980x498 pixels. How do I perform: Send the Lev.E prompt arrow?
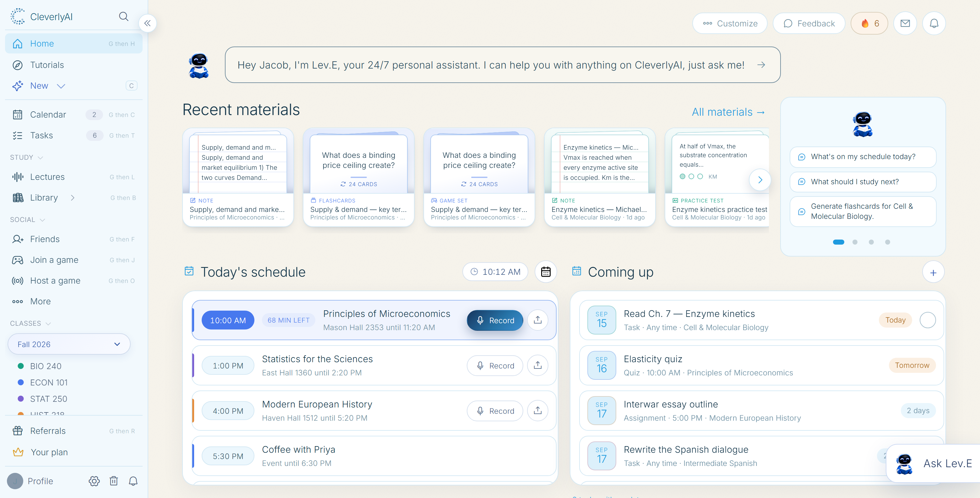click(x=761, y=65)
